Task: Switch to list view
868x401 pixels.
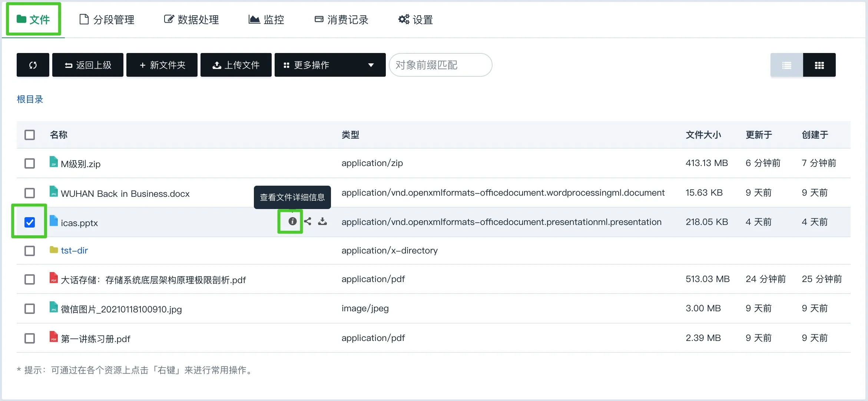Action: coord(786,65)
